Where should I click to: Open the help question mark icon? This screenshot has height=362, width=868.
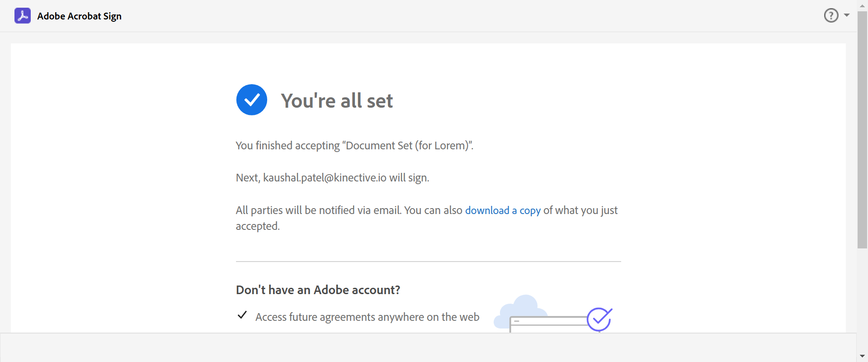point(831,15)
